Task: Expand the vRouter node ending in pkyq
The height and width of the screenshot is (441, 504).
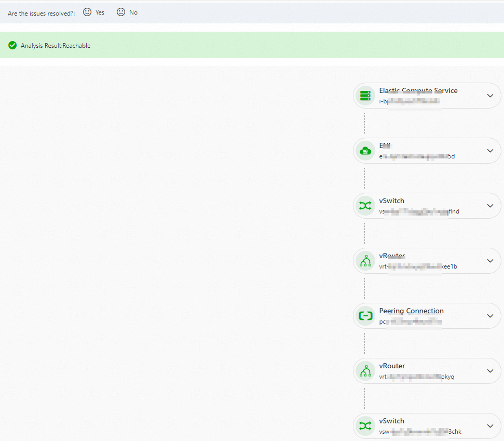Action: [x=490, y=371]
